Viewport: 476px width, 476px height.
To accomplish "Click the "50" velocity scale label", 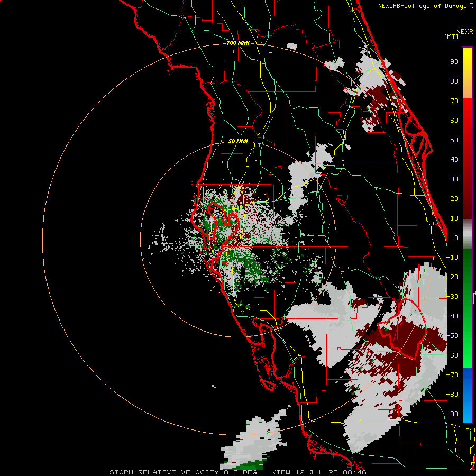I will [x=454, y=140].
